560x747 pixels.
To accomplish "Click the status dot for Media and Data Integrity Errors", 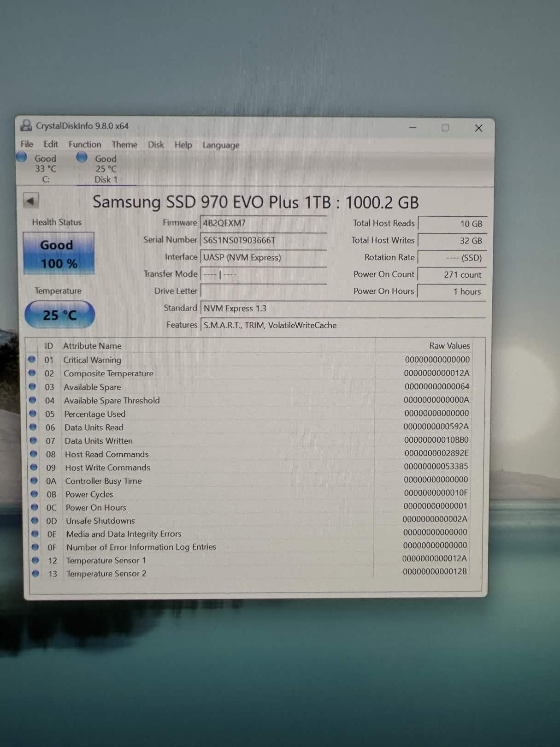I will coord(35,534).
